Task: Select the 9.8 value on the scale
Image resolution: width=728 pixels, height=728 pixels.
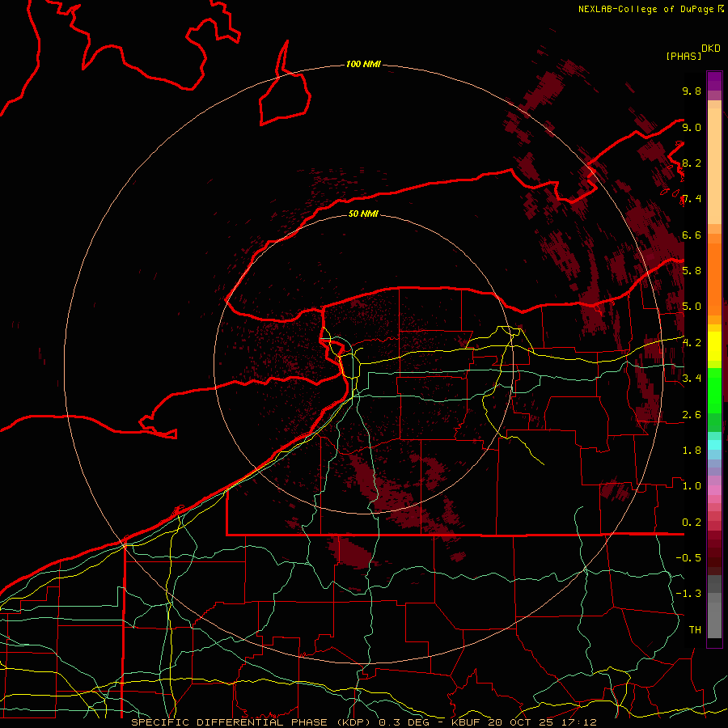Action: [x=692, y=91]
